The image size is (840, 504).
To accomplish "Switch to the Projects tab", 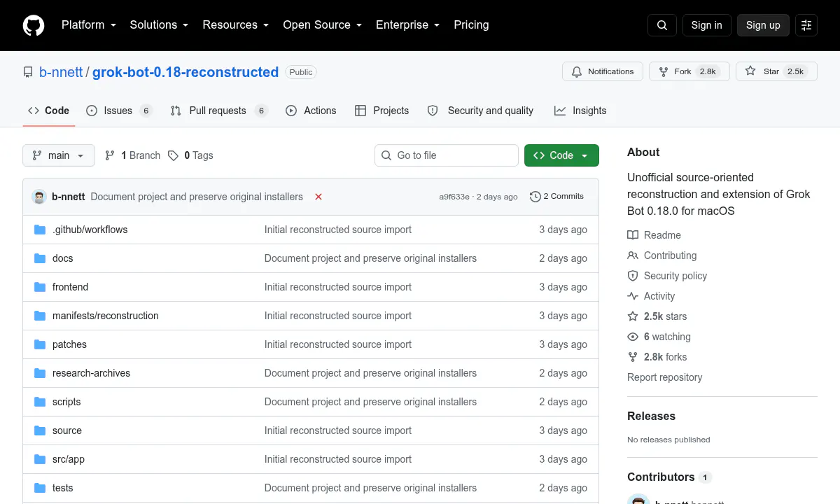I will click(x=381, y=111).
